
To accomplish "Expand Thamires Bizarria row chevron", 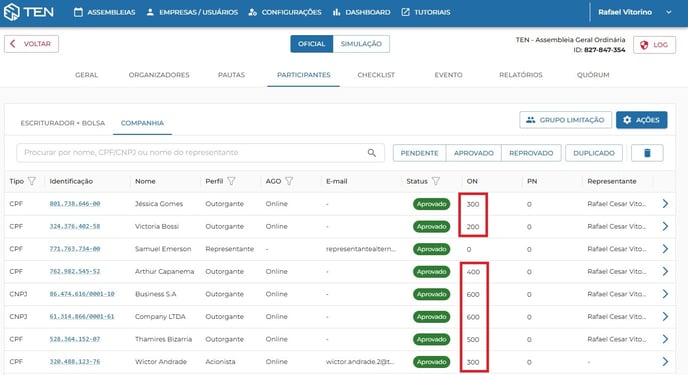I will point(665,339).
